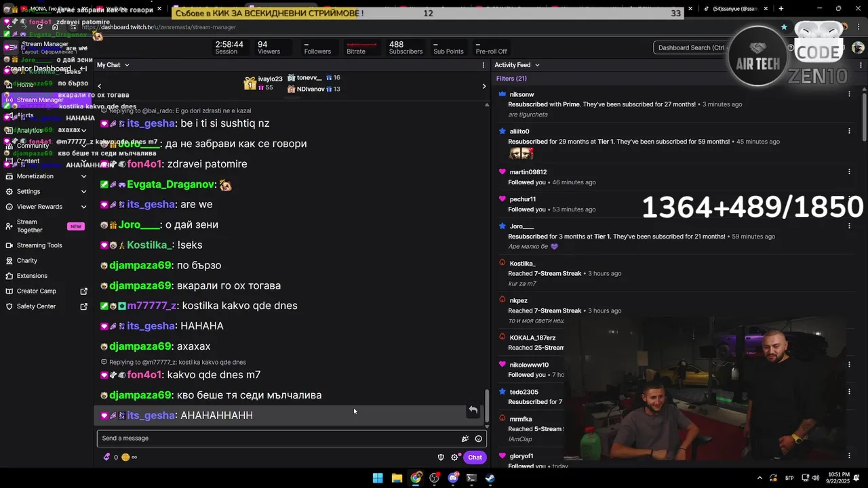Open three-dot menu for aliiito0 event
Viewport: 868px width, 488px height.
849,131
